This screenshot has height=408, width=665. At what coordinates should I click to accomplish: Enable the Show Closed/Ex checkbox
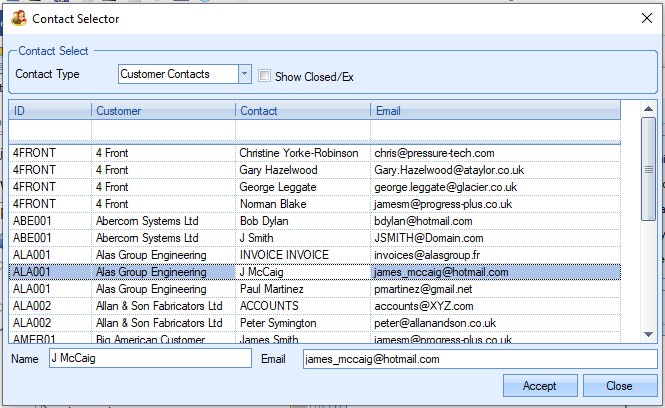(x=265, y=75)
